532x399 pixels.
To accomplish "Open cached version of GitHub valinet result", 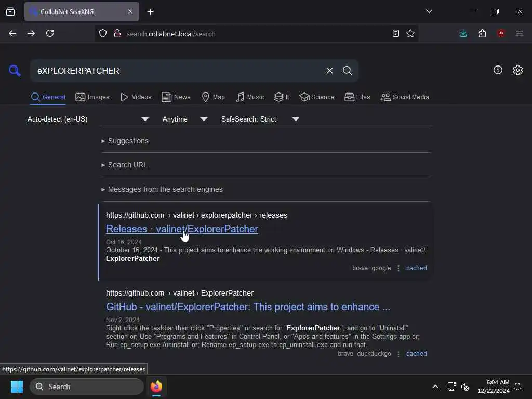I will click(x=417, y=353).
